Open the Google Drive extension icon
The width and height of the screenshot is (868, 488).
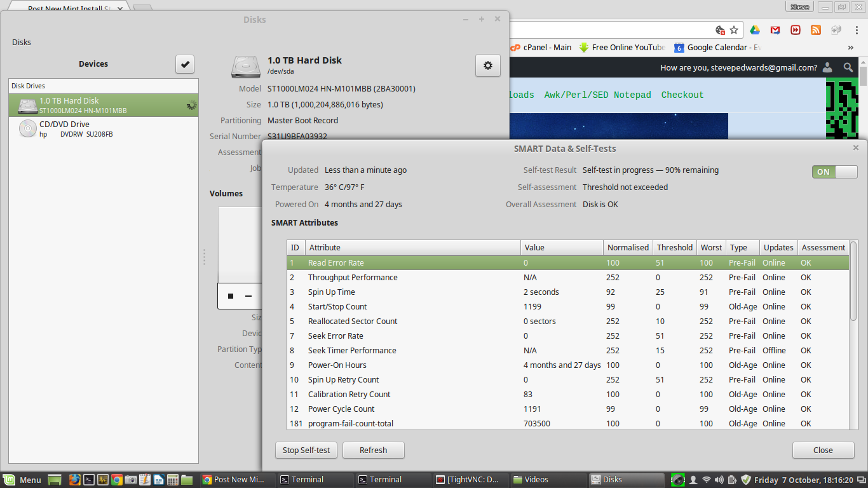click(x=755, y=30)
